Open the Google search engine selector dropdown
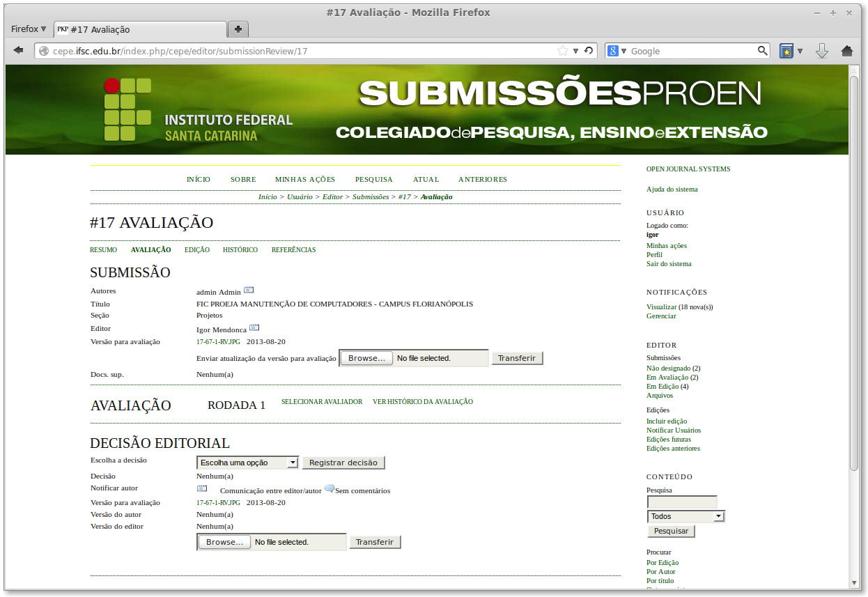The width and height of the screenshot is (868, 597). 617,51
